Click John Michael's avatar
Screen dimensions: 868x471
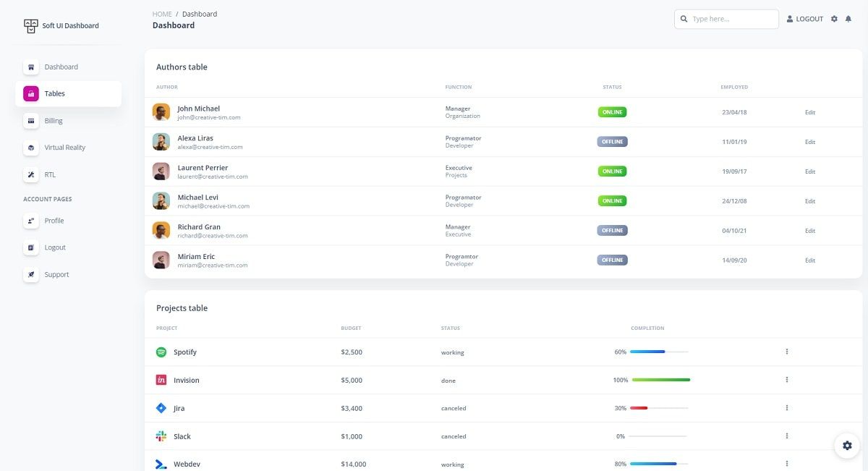pyautogui.click(x=161, y=112)
